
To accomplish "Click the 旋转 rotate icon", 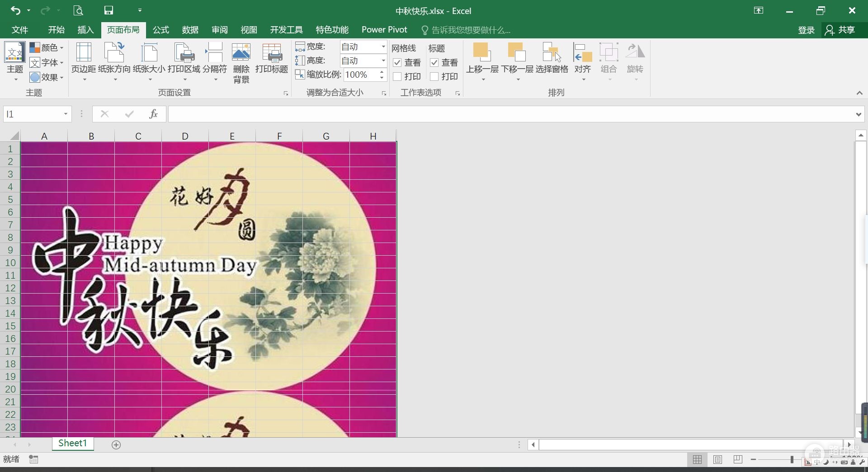I will 635,61.
